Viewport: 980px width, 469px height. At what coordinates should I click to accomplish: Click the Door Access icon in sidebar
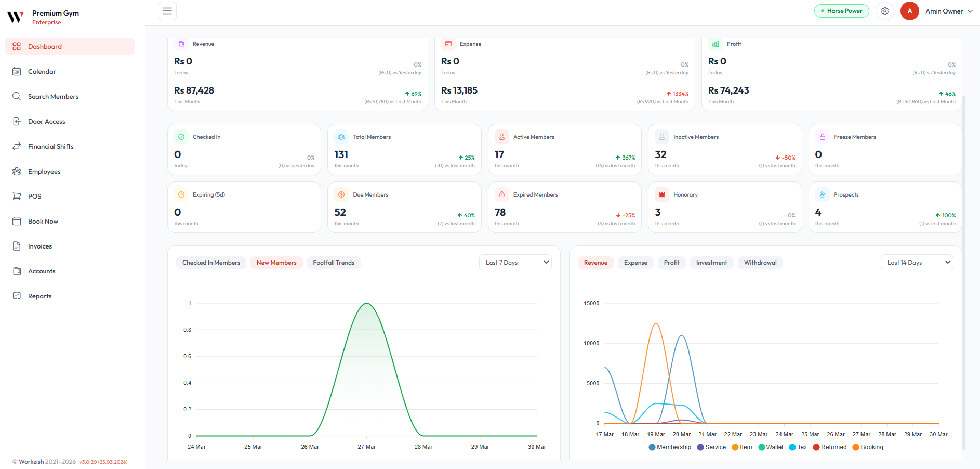click(x=17, y=121)
